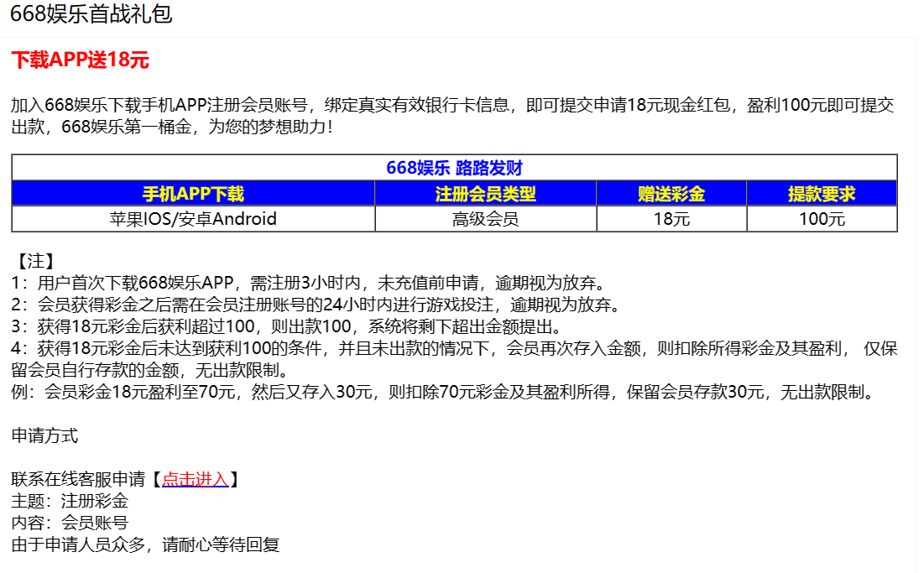Click the red heading 下载APP送18元
Screen dimensions: 924x573
tap(80, 60)
